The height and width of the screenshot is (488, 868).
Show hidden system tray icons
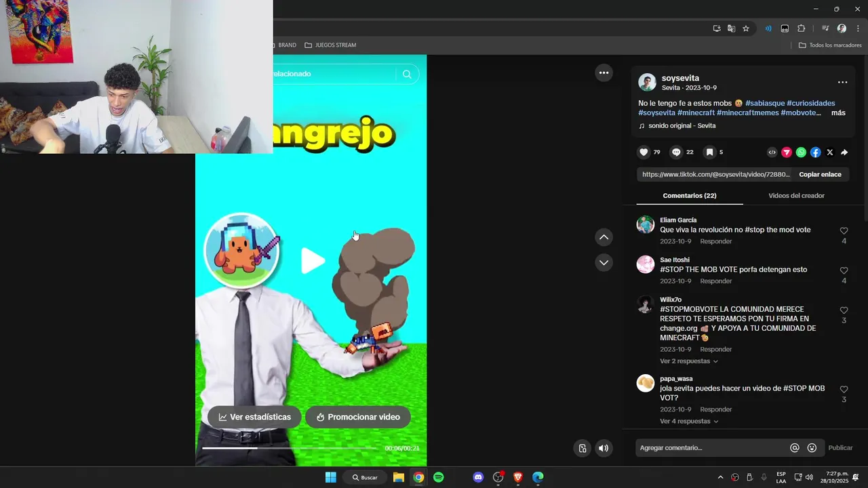(x=720, y=477)
